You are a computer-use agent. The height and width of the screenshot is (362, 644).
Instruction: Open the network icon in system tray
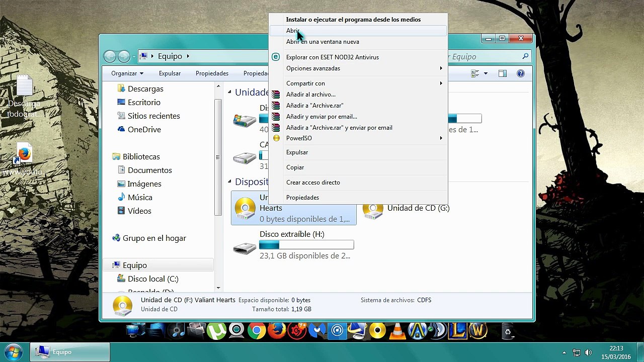[577, 352]
